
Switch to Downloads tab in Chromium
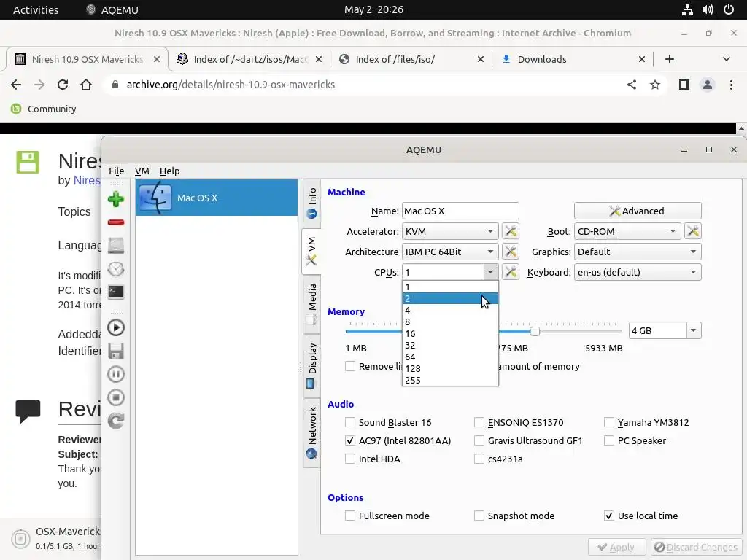tap(572, 59)
